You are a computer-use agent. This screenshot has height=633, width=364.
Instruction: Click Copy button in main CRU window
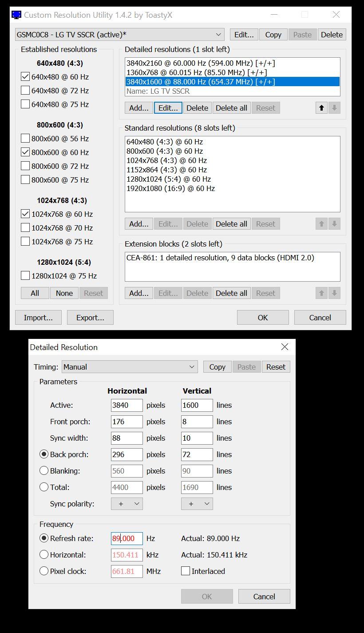[273, 35]
